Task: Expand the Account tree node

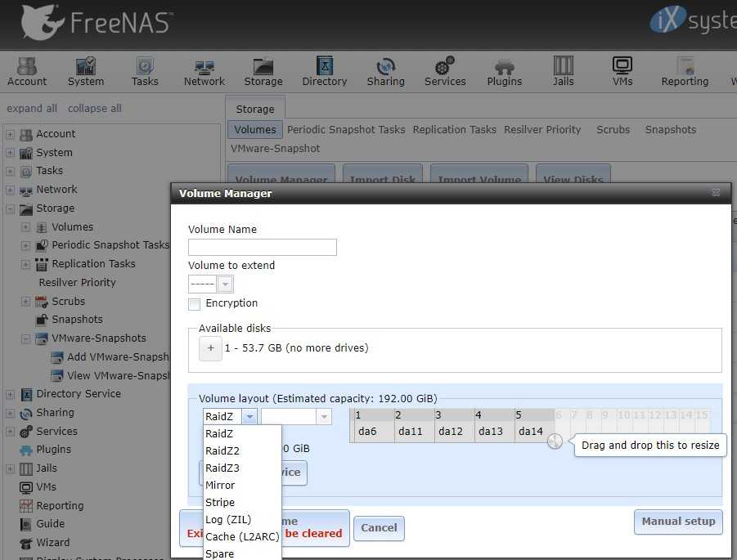Action: 10,134
